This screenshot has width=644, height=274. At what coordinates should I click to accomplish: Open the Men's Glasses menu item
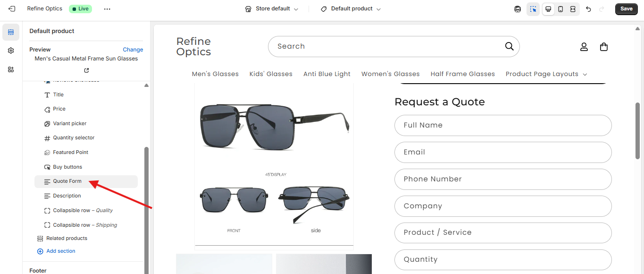215,74
